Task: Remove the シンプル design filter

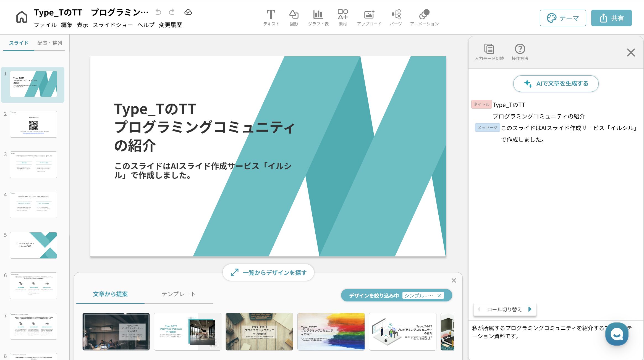Action: point(439,296)
